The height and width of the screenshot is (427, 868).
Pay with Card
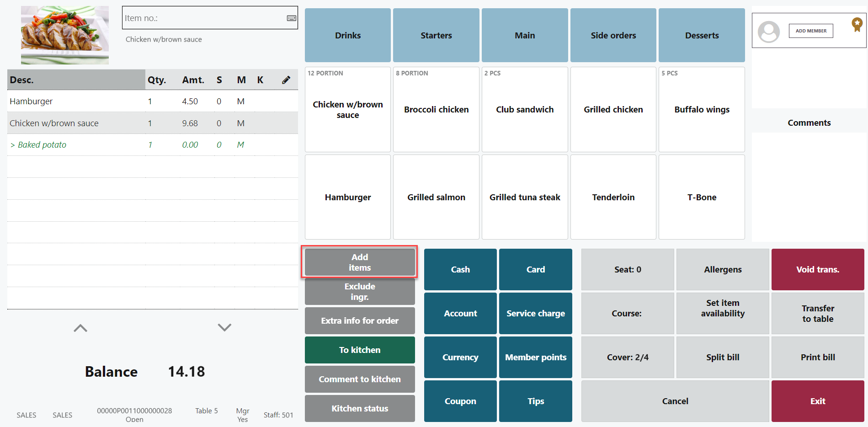[x=535, y=269]
